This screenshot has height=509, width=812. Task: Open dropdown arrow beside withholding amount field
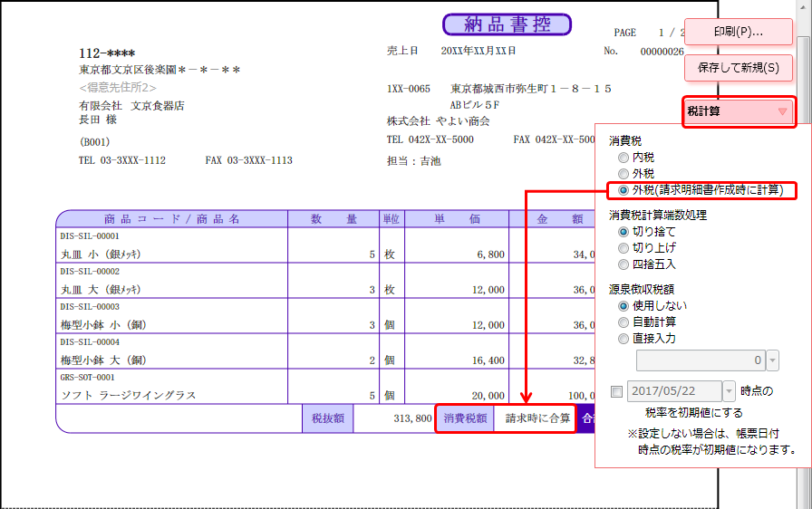(x=773, y=360)
